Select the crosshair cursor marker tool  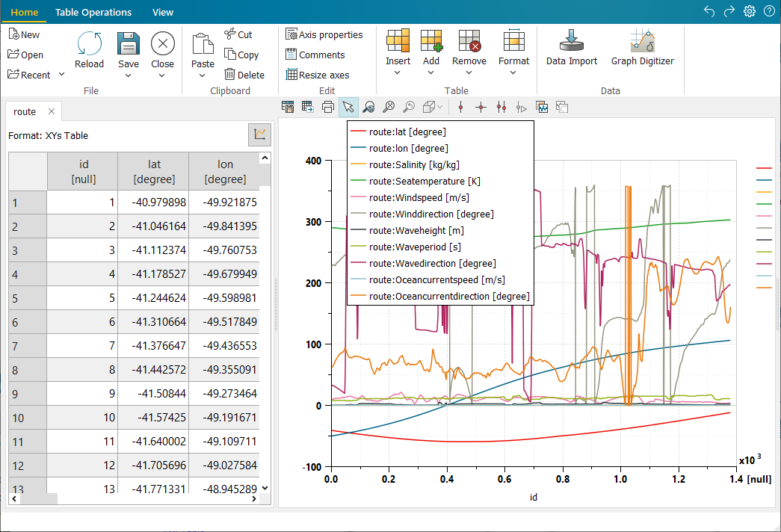coord(481,107)
